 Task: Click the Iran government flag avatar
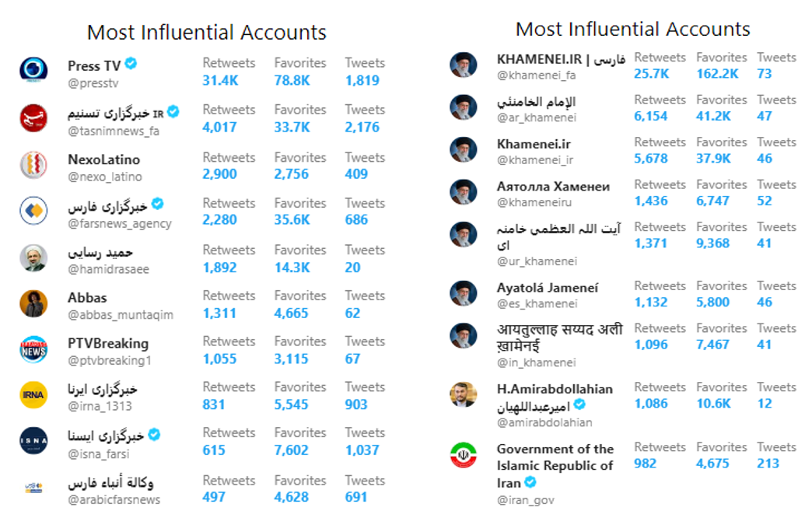(463, 455)
